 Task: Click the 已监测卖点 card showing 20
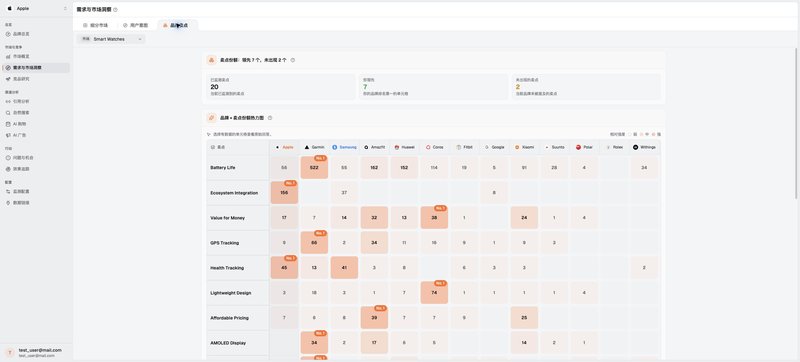282,87
